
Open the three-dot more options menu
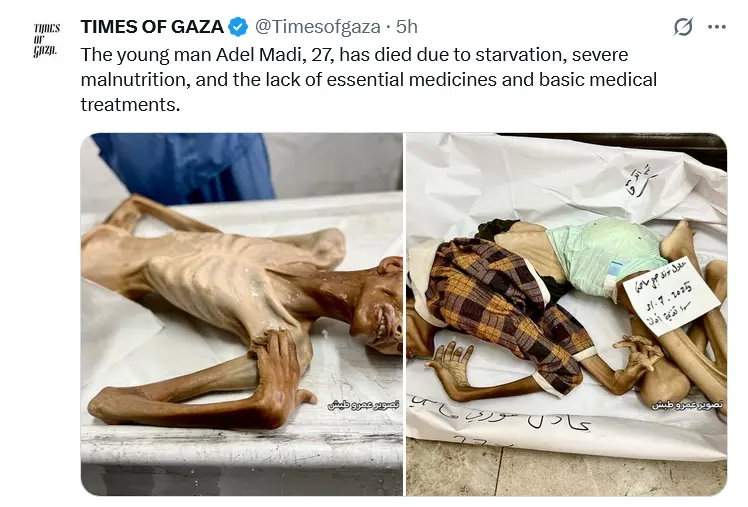tap(717, 27)
